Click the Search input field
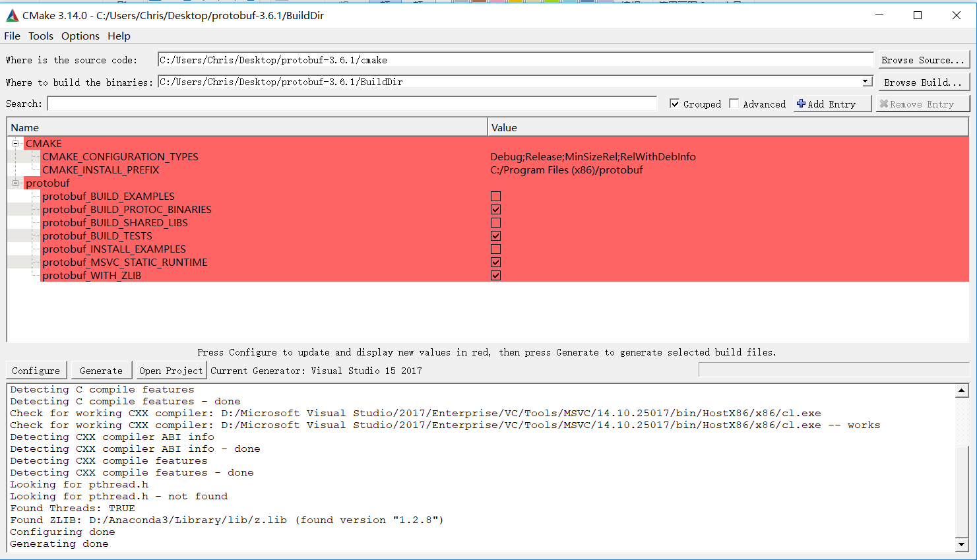The width and height of the screenshot is (977, 560). point(352,104)
